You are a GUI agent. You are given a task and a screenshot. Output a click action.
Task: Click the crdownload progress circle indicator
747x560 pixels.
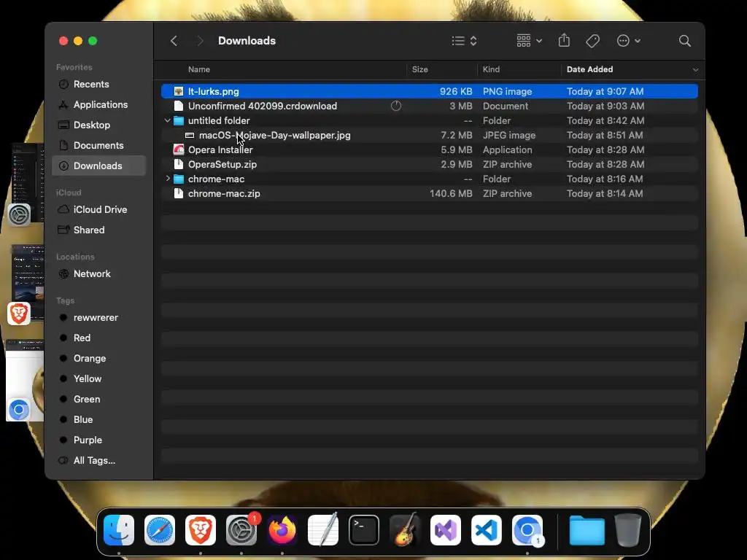(x=396, y=106)
